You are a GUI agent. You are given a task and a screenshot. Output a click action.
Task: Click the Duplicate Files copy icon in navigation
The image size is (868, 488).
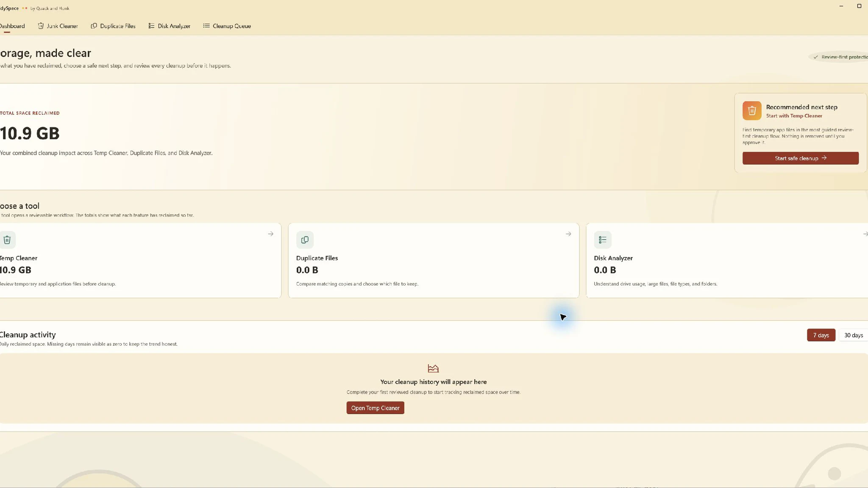click(94, 26)
